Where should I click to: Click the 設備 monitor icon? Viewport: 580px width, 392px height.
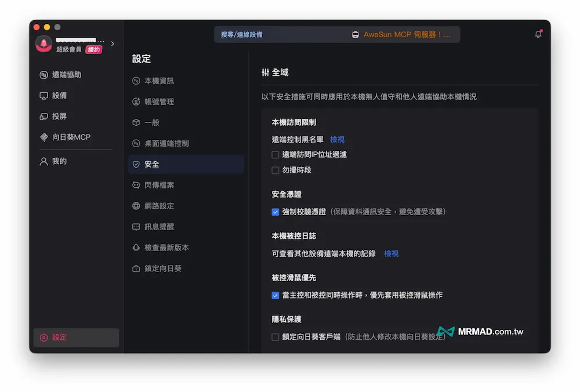pos(43,96)
